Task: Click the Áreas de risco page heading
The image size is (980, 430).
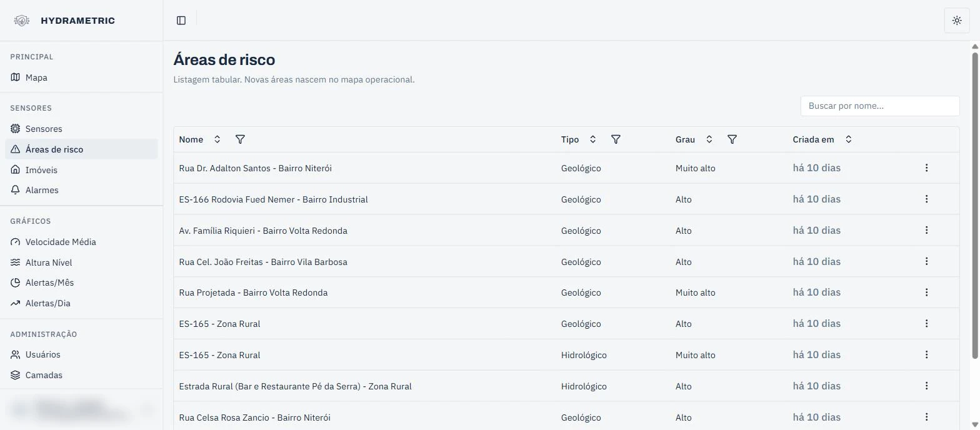Action: pyautogui.click(x=224, y=60)
